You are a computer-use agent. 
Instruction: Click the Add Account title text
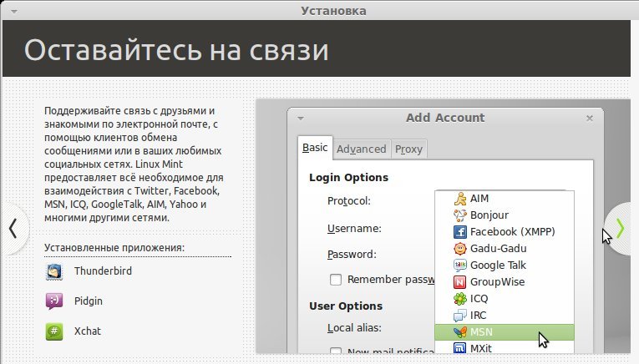445,118
